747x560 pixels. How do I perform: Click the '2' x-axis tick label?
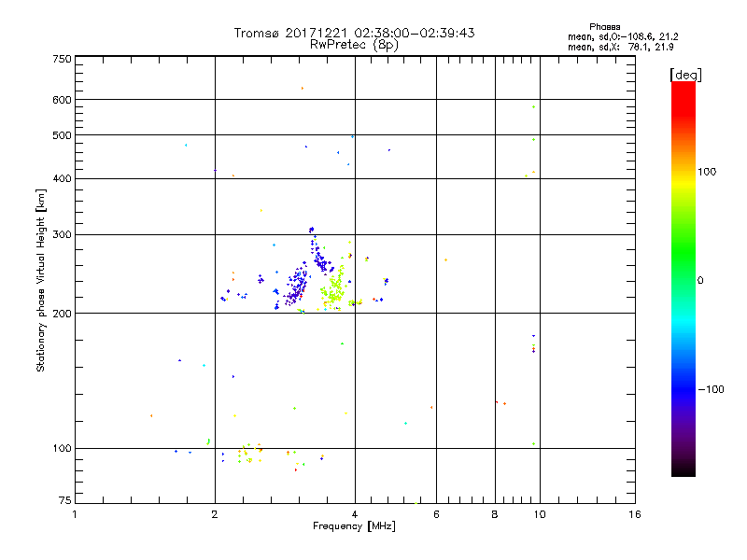215,514
